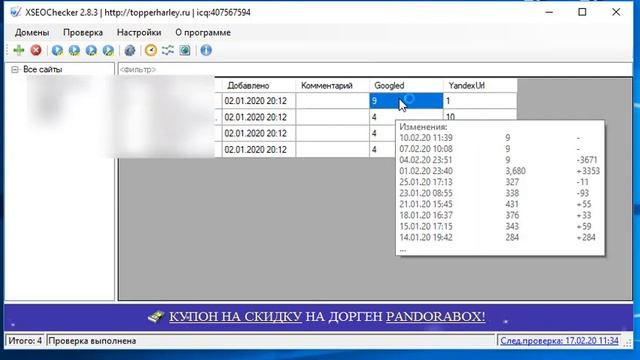640x360 pixels.
Task: Click the 04.02.20 23:51 history entry
Action: coord(426,160)
